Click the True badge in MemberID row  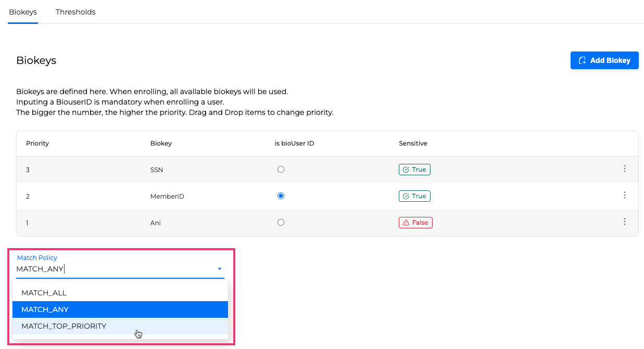[x=414, y=196]
